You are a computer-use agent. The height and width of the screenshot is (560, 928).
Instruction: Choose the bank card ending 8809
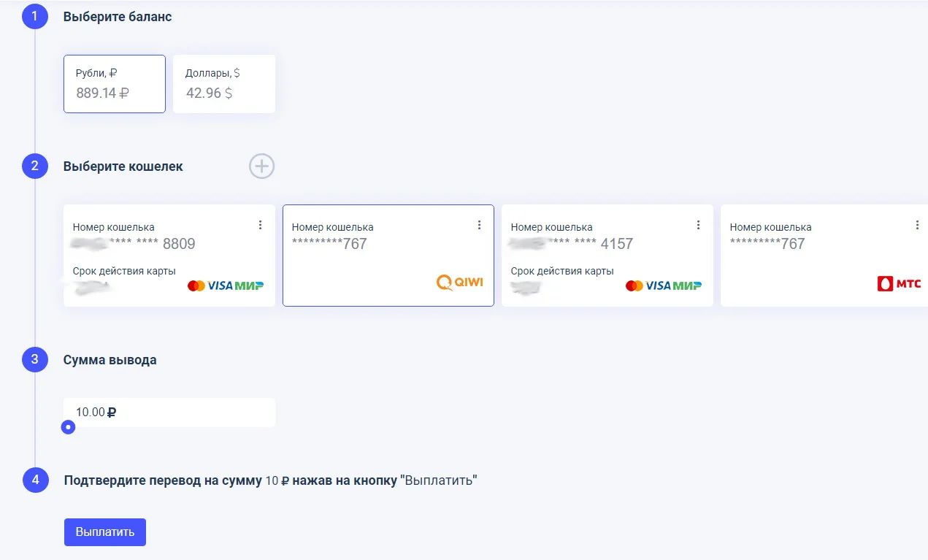click(x=169, y=256)
